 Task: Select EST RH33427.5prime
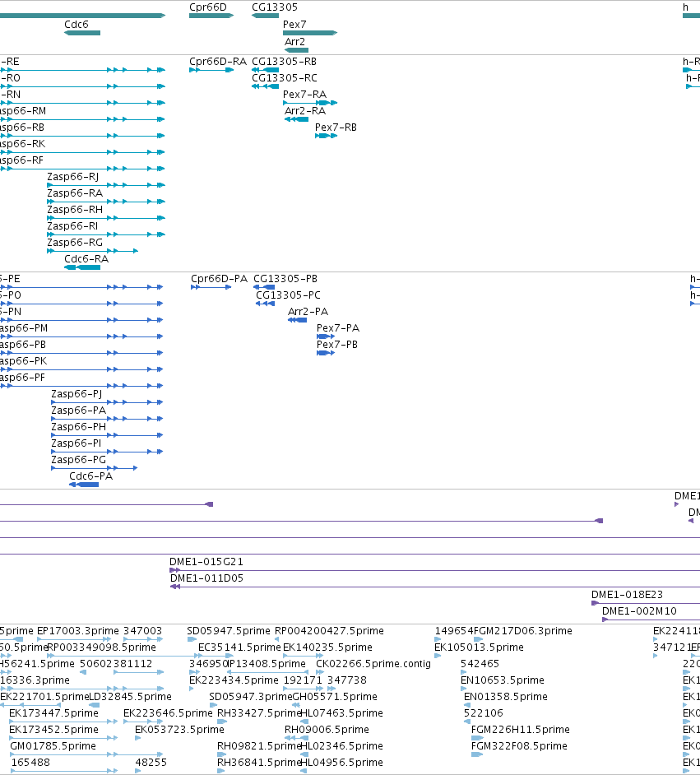click(x=259, y=712)
